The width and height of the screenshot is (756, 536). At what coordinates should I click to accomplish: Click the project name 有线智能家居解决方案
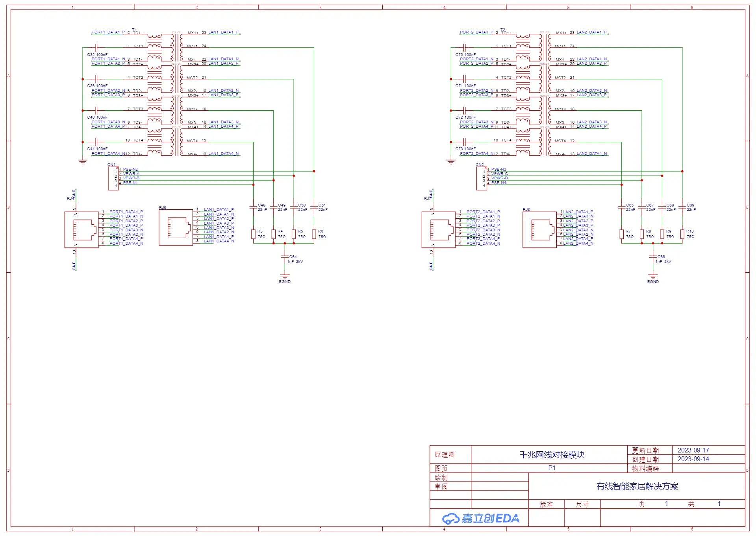(x=637, y=486)
